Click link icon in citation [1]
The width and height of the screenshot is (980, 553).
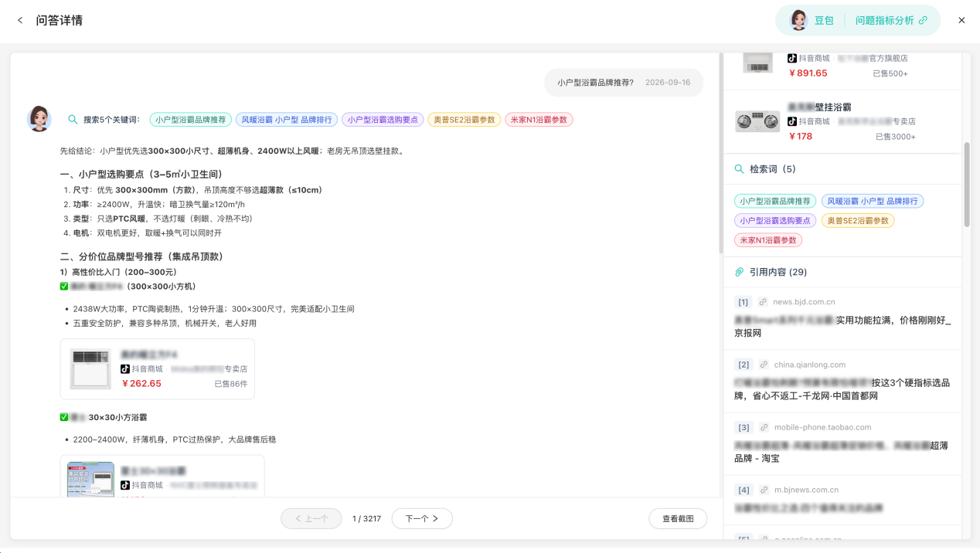pyautogui.click(x=763, y=302)
